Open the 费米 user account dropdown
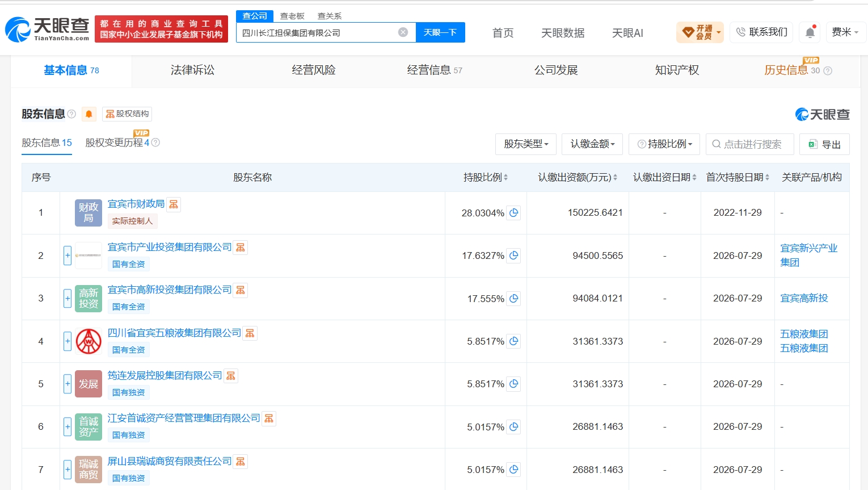Screen dimensions: 868x490 point(845,32)
